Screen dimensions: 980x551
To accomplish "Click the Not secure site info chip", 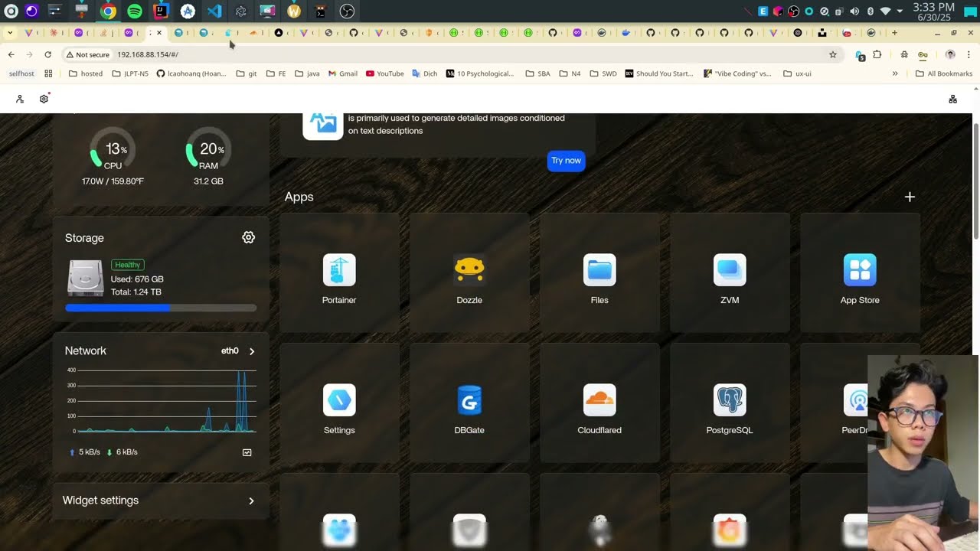I will point(87,54).
